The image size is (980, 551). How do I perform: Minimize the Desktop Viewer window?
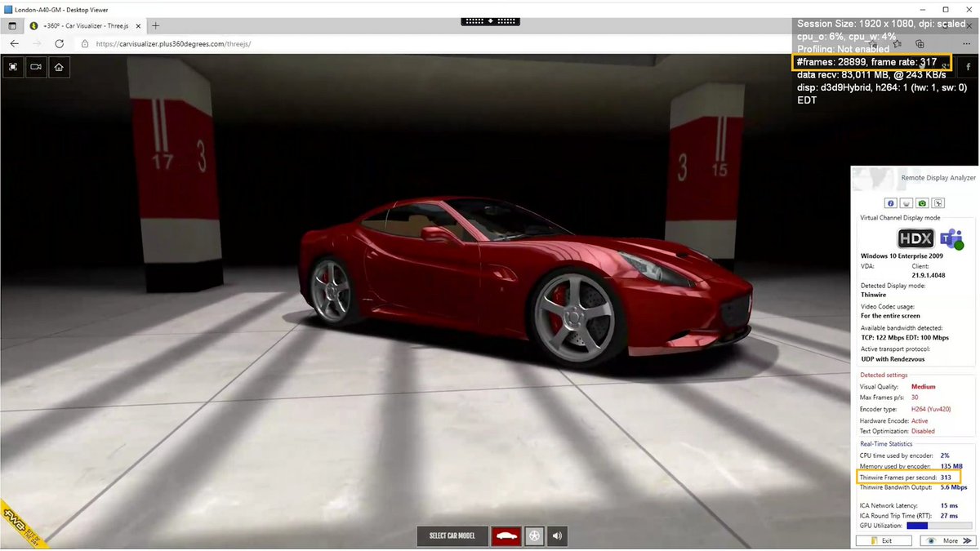pyautogui.click(x=923, y=8)
